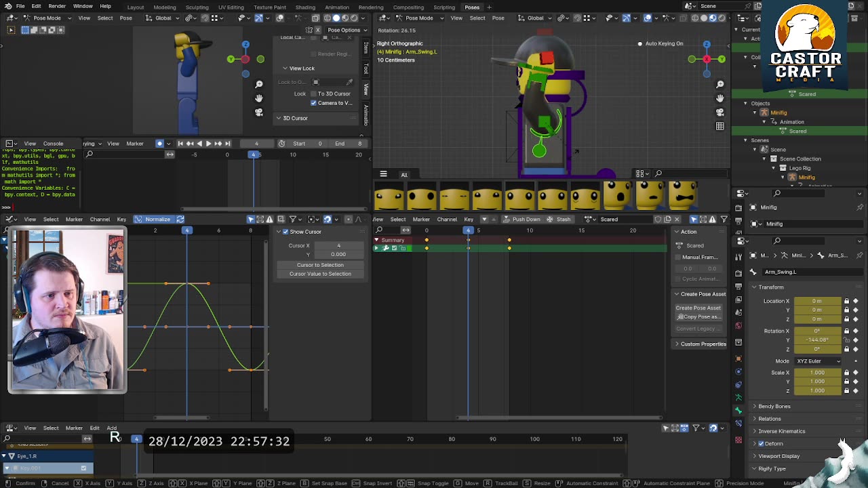Switch to the Scripting workspace tab
Image resolution: width=868 pixels, height=488 pixels.
pyautogui.click(x=444, y=7)
